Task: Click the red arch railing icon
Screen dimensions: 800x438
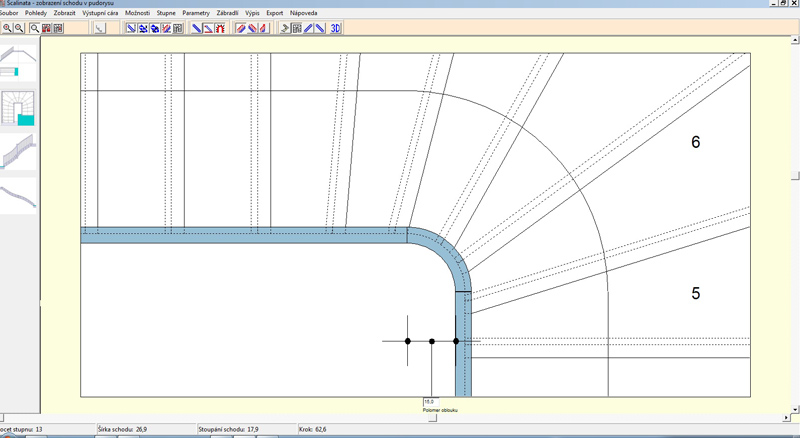Action: (220, 28)
